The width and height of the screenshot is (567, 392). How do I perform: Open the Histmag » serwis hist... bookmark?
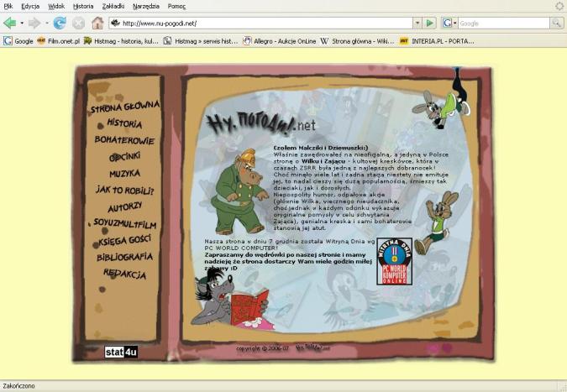click(200, 41)
